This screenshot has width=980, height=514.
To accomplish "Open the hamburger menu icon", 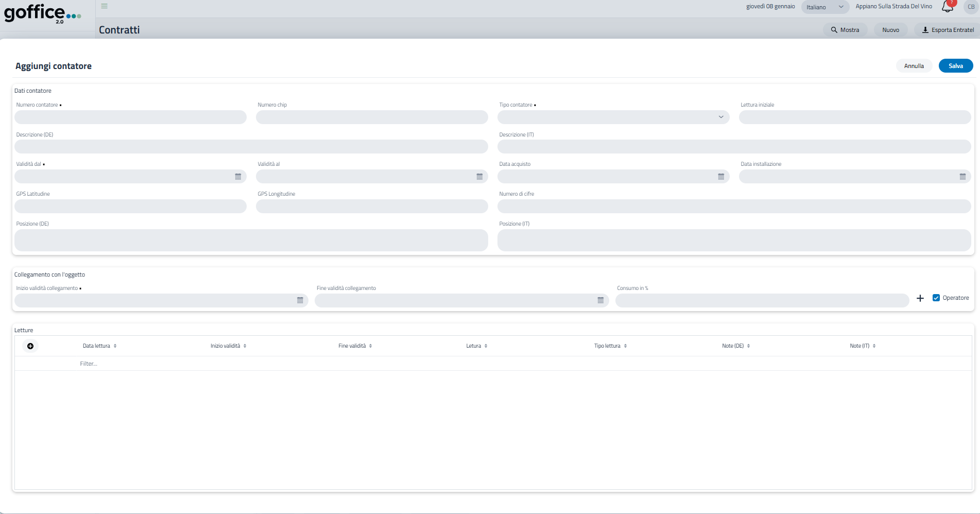I will click(x=104, y=6).
